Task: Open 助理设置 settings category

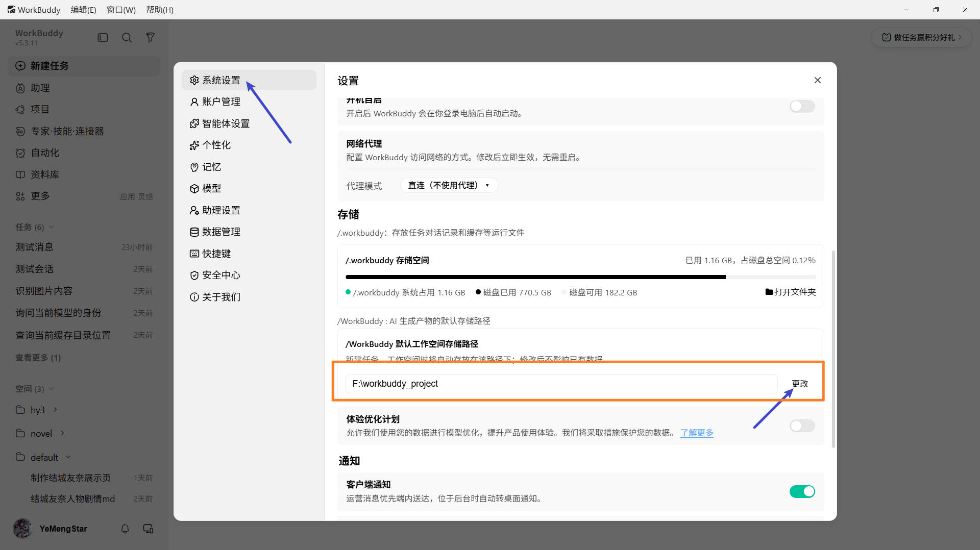Action: click(249, 210)
